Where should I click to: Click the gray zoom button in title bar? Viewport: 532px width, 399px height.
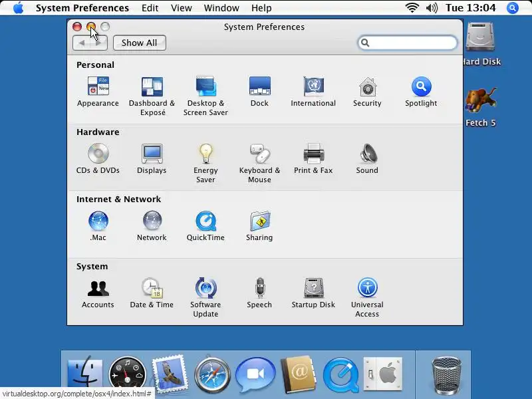point(105,27)
